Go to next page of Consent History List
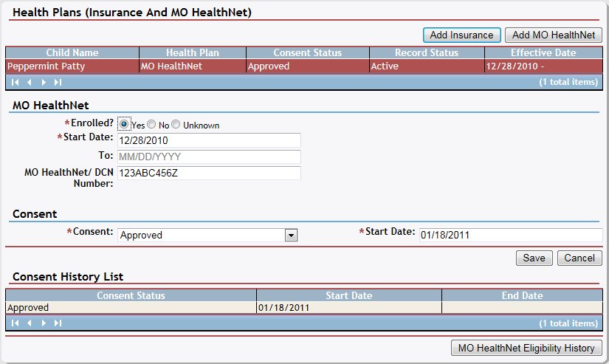The width and height of the screenshot is (609, 364). pos(44,323)
